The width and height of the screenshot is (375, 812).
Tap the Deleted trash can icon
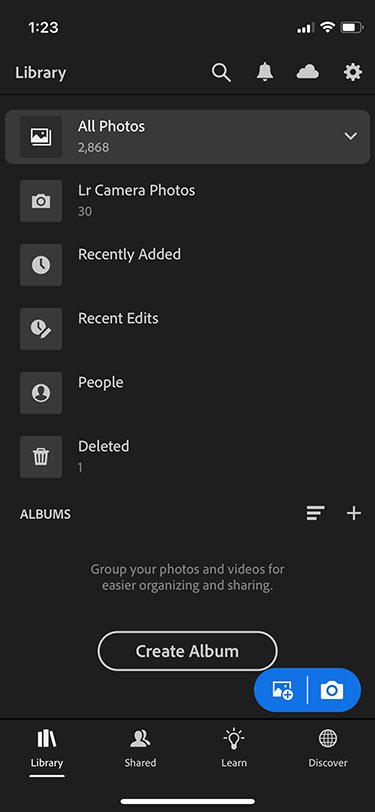41,457
